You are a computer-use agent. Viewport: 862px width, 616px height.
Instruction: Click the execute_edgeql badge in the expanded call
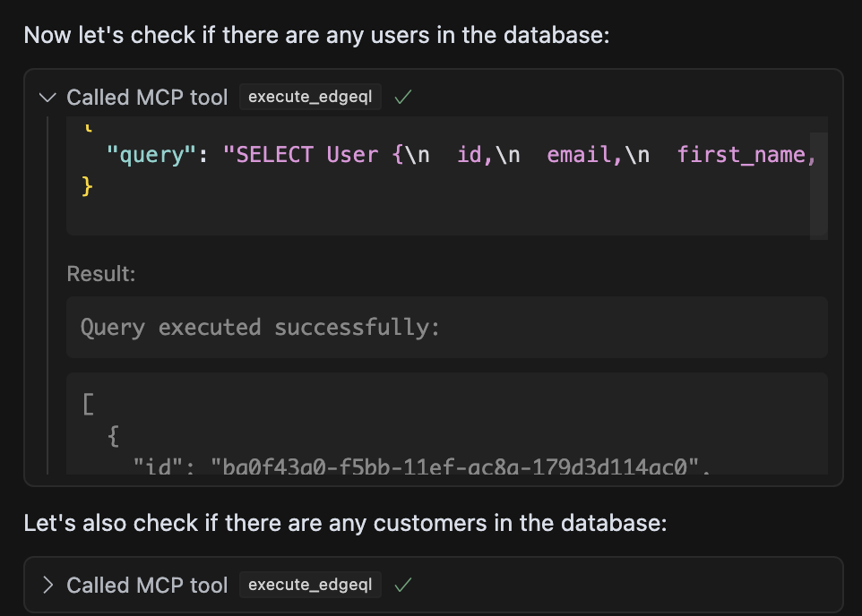310,97
